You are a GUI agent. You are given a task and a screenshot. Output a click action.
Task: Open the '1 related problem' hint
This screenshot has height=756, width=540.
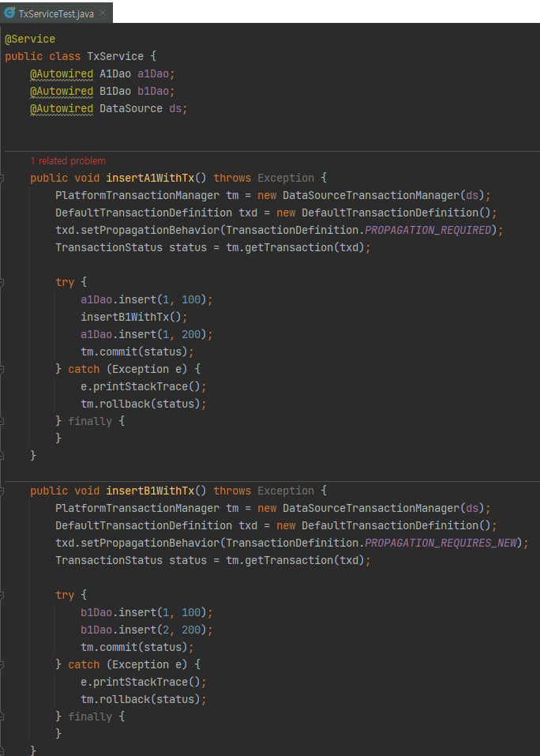67,161
